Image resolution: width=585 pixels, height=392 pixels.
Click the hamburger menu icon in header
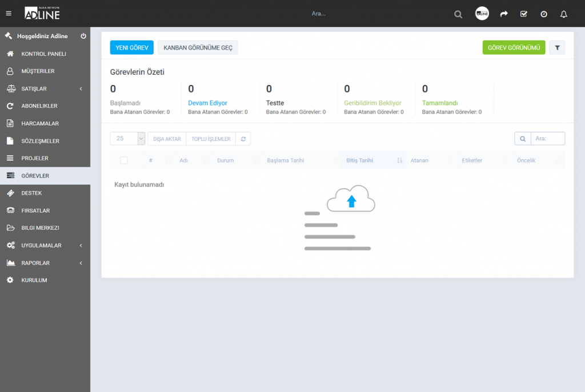[9, 14]
